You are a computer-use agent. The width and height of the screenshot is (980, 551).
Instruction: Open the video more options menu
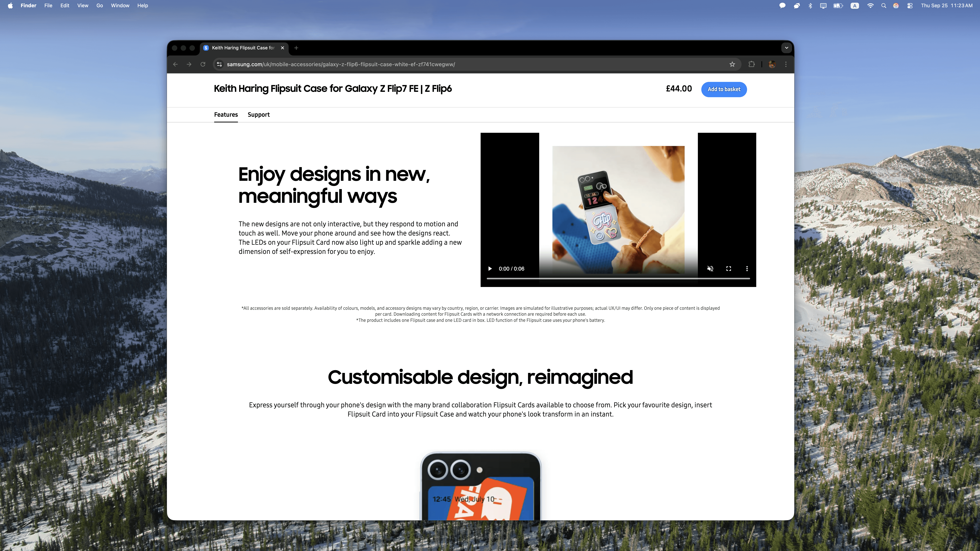click(747, 269)
